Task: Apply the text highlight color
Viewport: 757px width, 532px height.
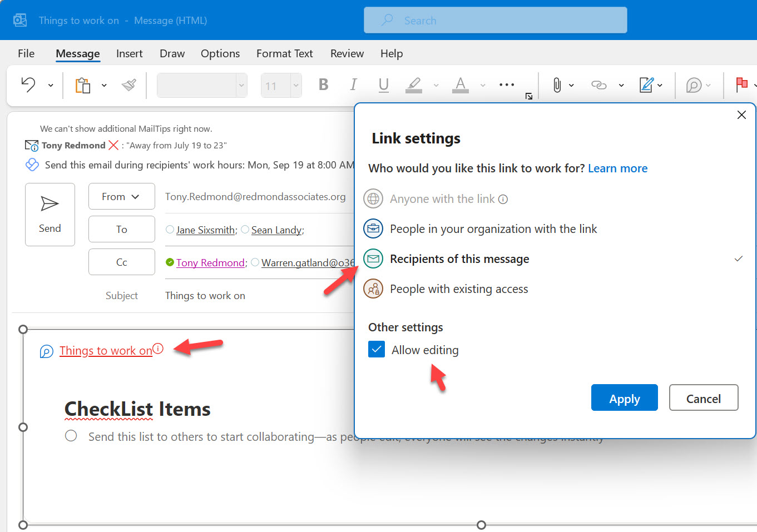Action: 413,84
